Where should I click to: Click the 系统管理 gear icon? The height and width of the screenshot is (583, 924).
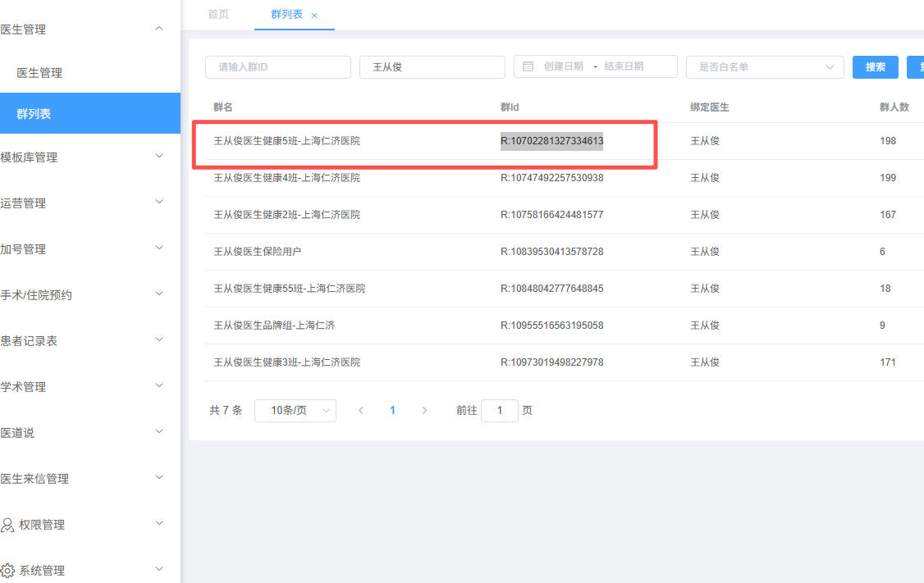7,571
